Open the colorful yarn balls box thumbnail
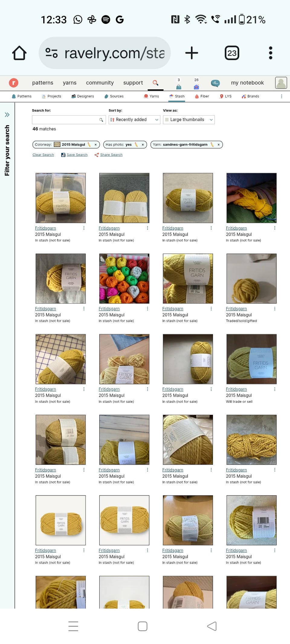 (x=124, y=278)
